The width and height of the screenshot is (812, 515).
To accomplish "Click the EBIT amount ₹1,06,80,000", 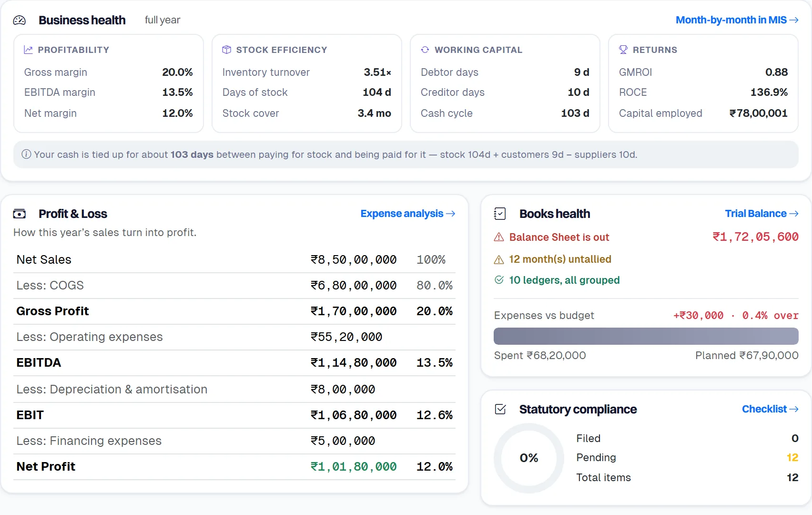I will tap(354, 415).
